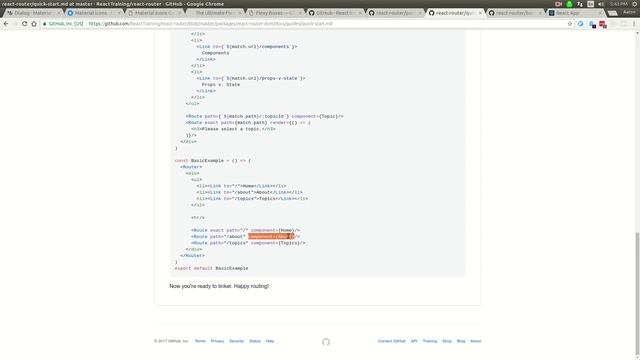Screen dimensions: 640x360
Task: Open the Contact GitHub footer link
Action: tap(391, 341)
